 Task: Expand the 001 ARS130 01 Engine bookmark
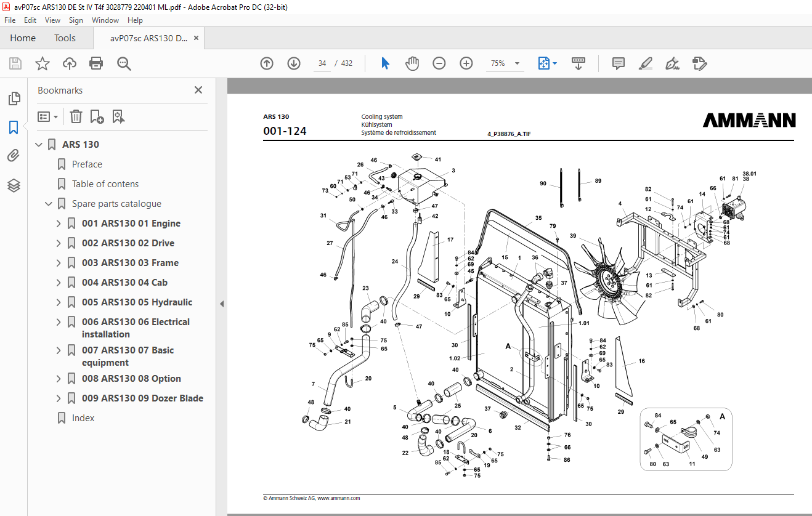(x=59, y=224)
